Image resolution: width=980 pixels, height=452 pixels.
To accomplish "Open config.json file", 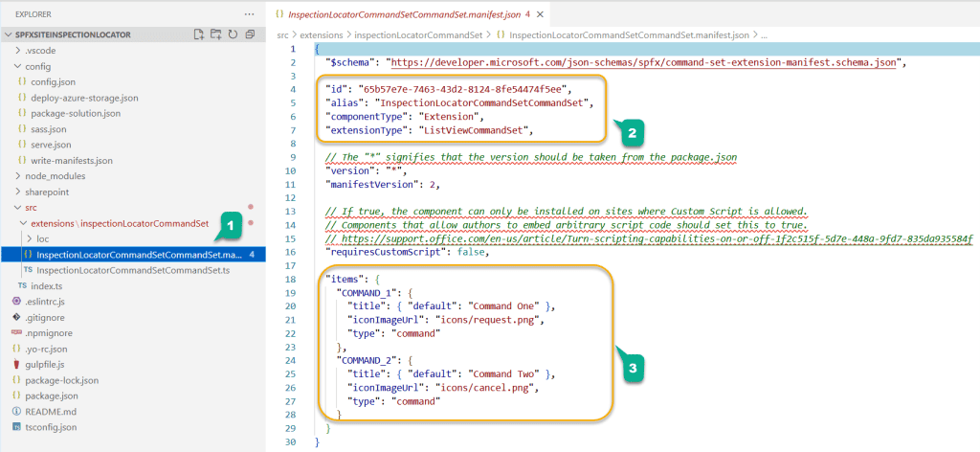I will tap(54, 82).
